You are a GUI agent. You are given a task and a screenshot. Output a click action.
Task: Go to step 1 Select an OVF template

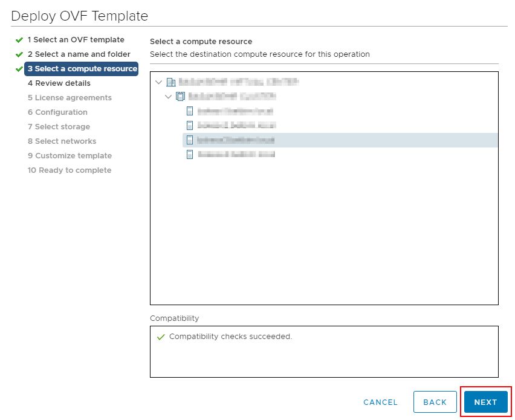76,40
